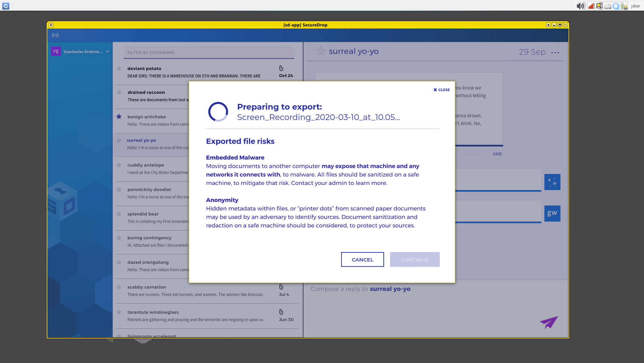Star the surreal yo-yo source in list
644x363 pixels.
point(118,140)
